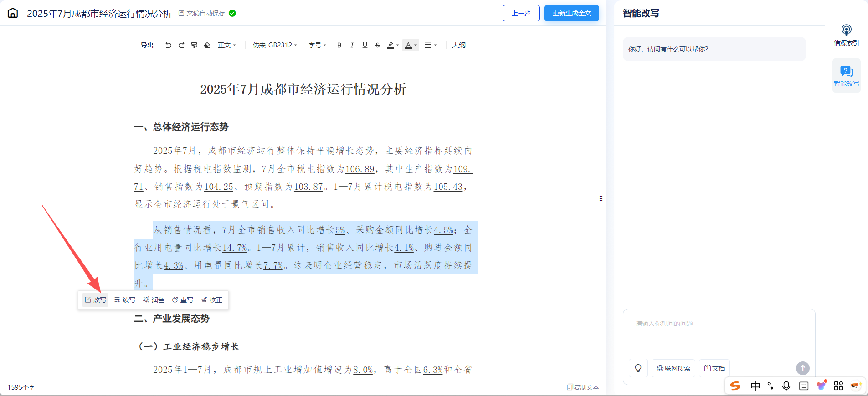Click the Sogou S logo icon
The image size is (868, 396).
coord(735,386)
